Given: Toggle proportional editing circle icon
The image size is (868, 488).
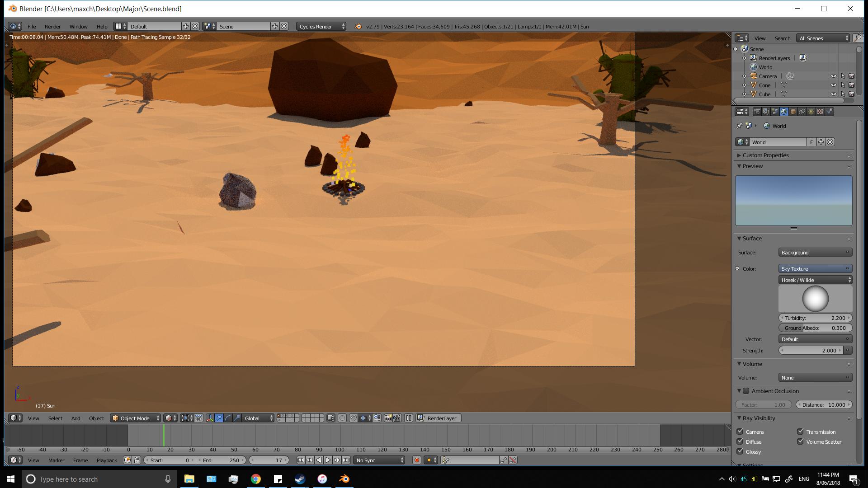Looking at the screenshot, I should pyautogui.click(x=342, y=418).
